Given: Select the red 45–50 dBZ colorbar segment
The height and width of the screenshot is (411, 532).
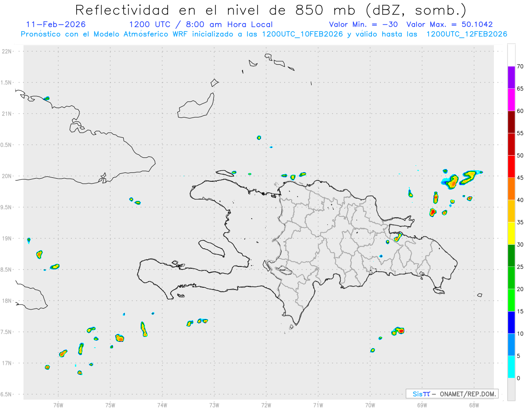Looking at the screenshot, I should 511,166.
